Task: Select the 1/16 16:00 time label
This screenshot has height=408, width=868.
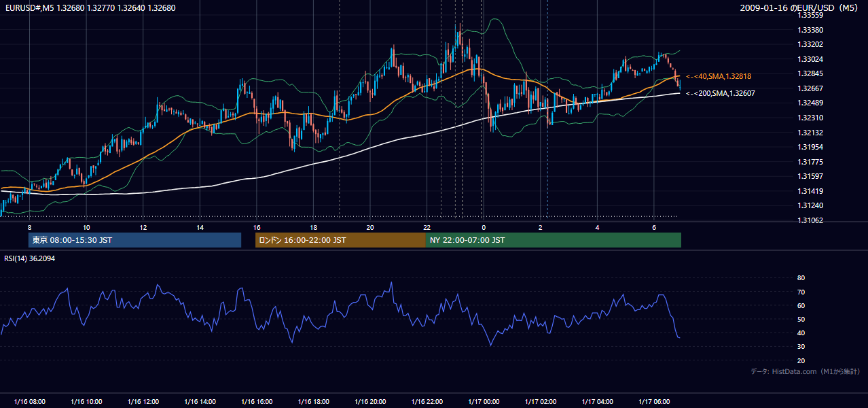Action: 256,402
